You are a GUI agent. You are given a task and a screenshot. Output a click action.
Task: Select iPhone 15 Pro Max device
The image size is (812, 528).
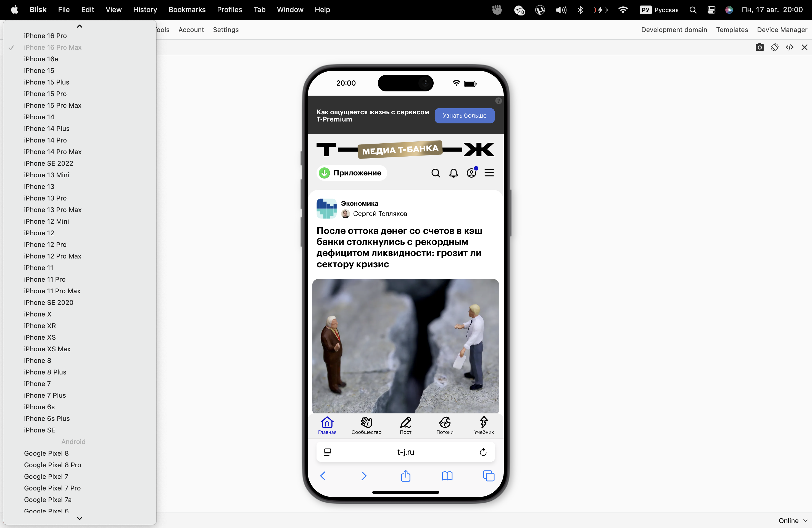tap(80, 105)
